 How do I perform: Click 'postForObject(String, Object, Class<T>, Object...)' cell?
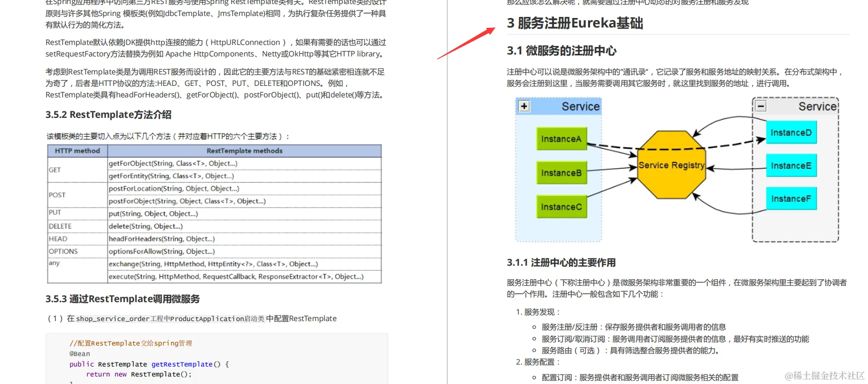tap(244, 201)
